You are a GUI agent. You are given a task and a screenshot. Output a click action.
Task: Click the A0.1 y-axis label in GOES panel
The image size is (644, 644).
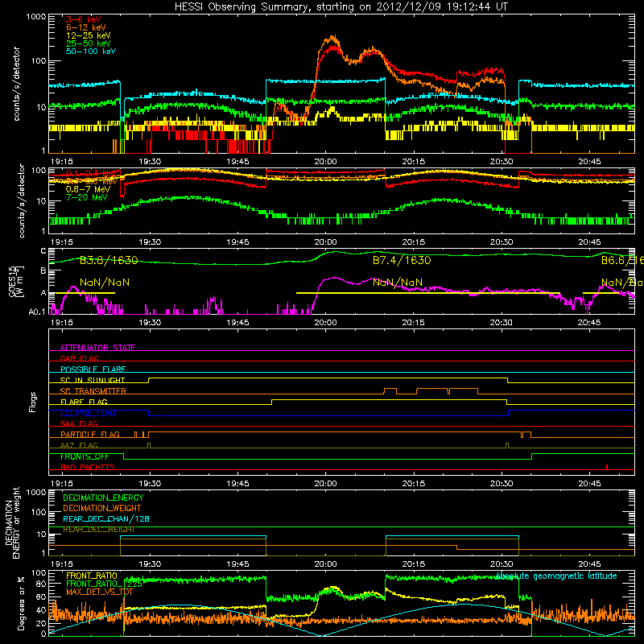tap(36, 312)
